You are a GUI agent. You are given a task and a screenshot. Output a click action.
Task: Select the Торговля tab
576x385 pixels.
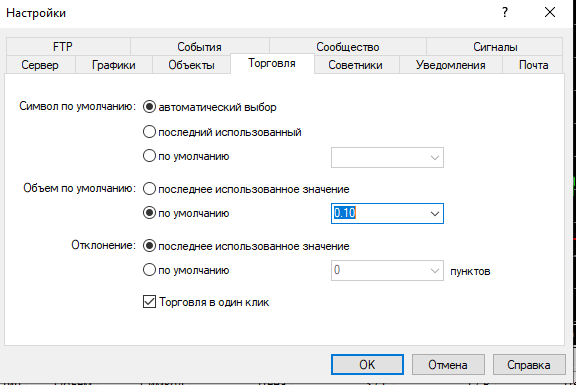[x=272, y=64]
